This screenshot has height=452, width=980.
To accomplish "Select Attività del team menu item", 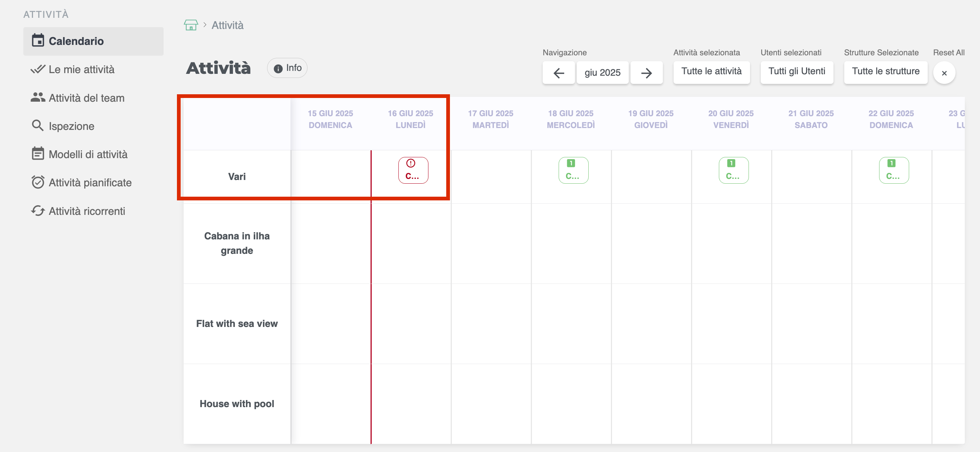I will coord(86,98).
